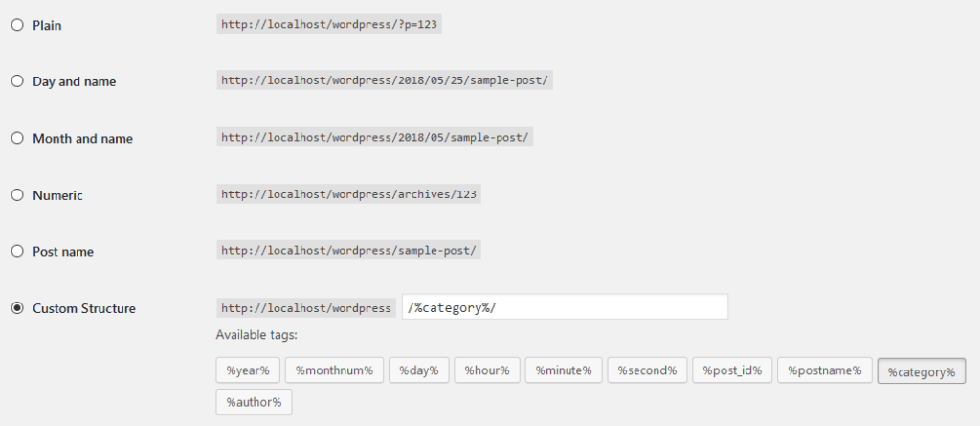Click the Custom Structure label text

pos(84,308)
